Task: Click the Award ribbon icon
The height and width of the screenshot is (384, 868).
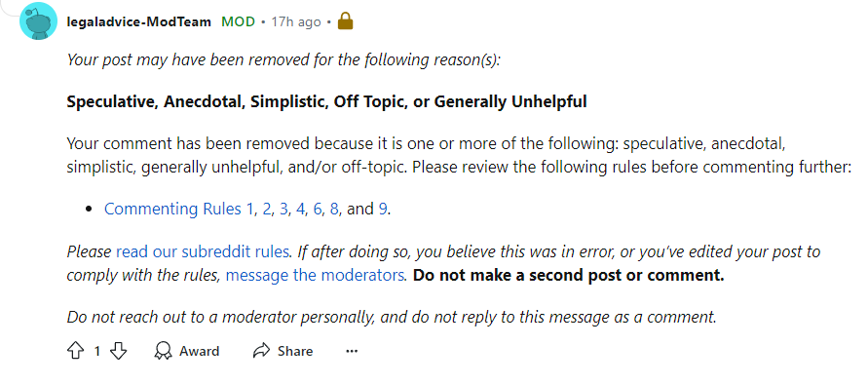Action: click(x=163, y=351)
